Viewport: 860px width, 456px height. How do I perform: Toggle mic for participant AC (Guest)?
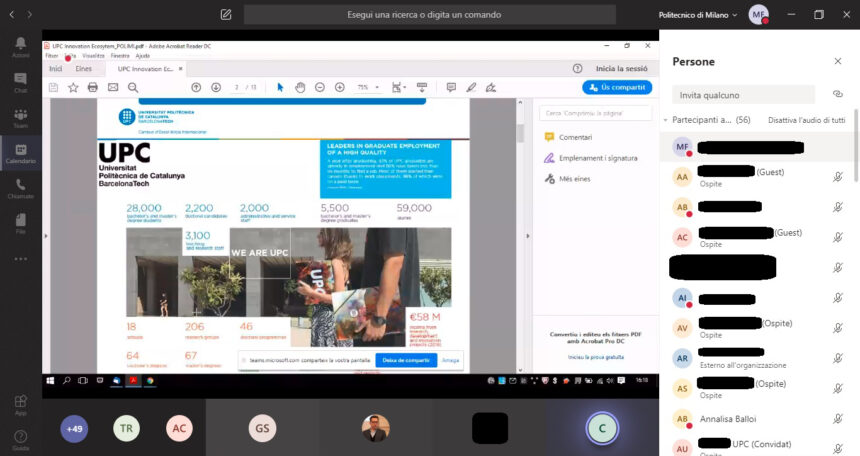(838, 237)
